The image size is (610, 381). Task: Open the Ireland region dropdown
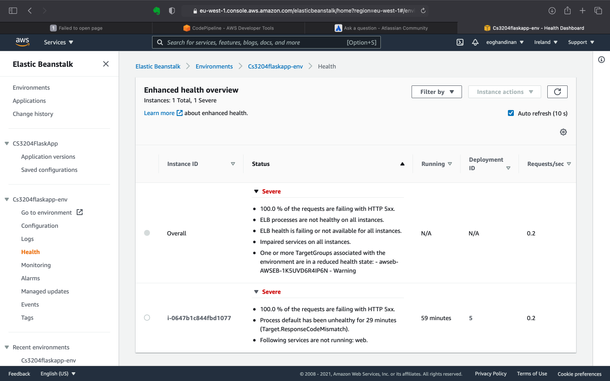click(545, 42)
